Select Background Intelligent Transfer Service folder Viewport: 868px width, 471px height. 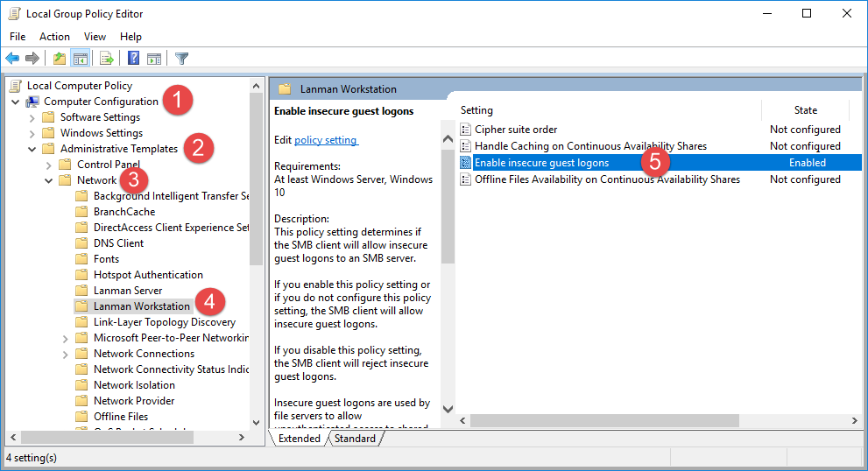pos(171,196)
